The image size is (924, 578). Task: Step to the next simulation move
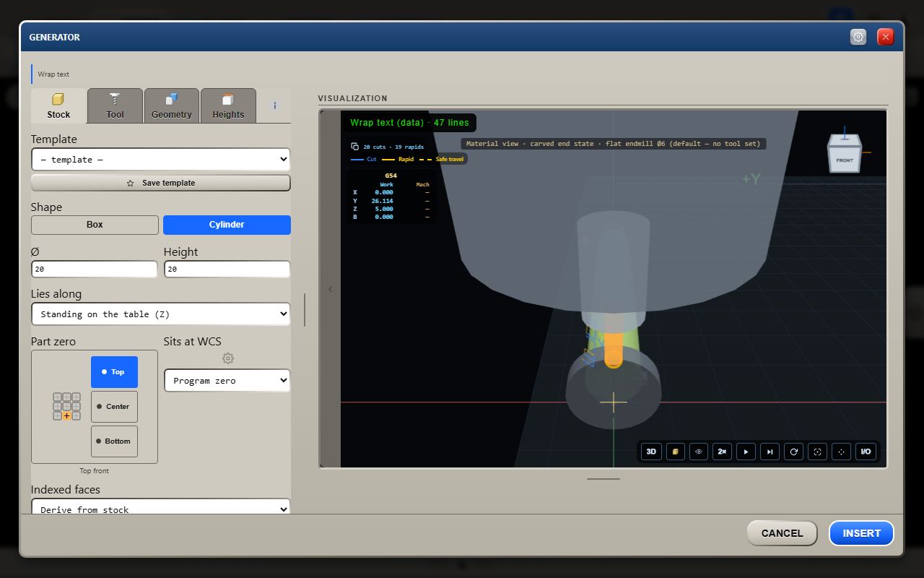coord(770,452)
